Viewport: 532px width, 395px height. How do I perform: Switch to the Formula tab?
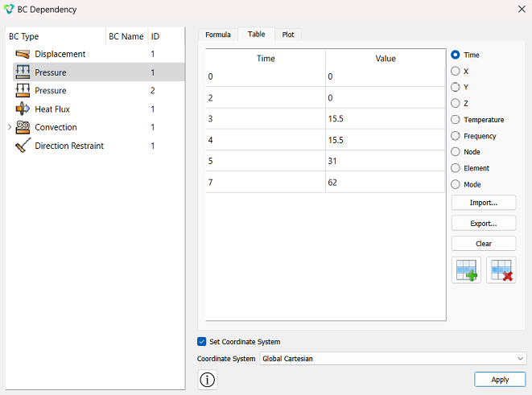[218, 35]
